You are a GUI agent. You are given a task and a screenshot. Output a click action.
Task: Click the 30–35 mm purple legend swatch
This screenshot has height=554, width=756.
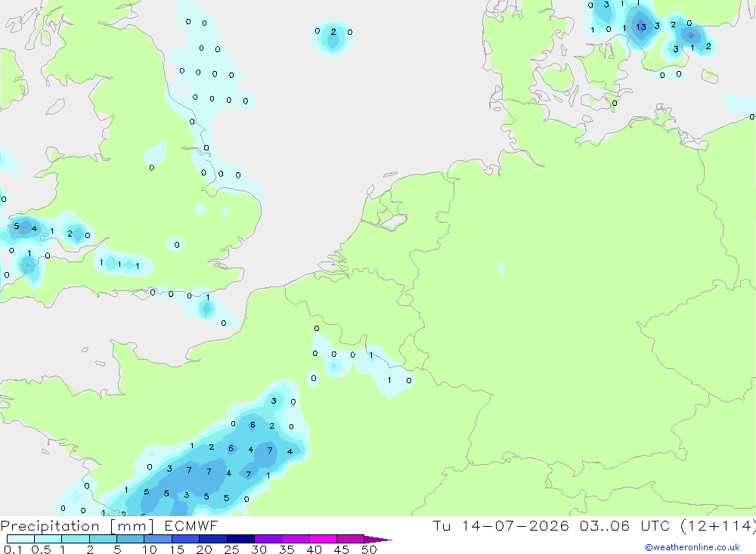point(268,539)
